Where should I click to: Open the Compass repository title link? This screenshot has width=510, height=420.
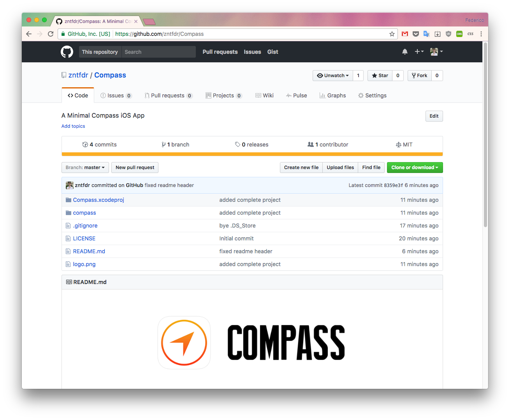tap(110, 75)
